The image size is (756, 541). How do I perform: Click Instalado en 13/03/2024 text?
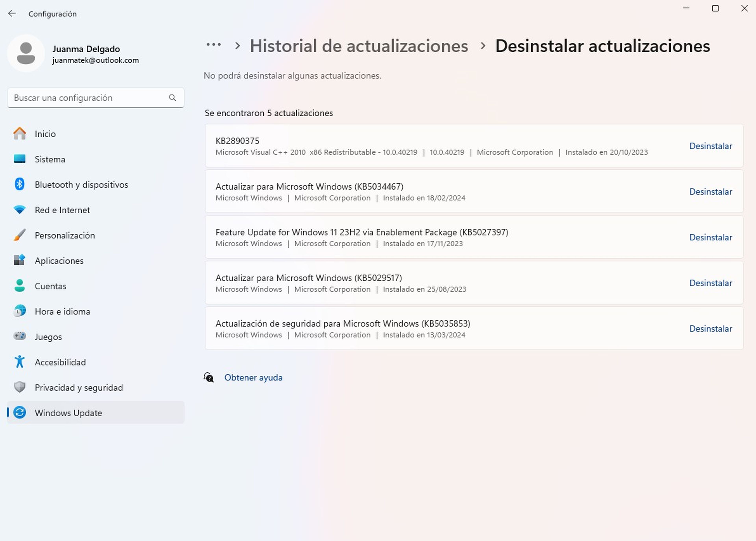coord(424,335)
